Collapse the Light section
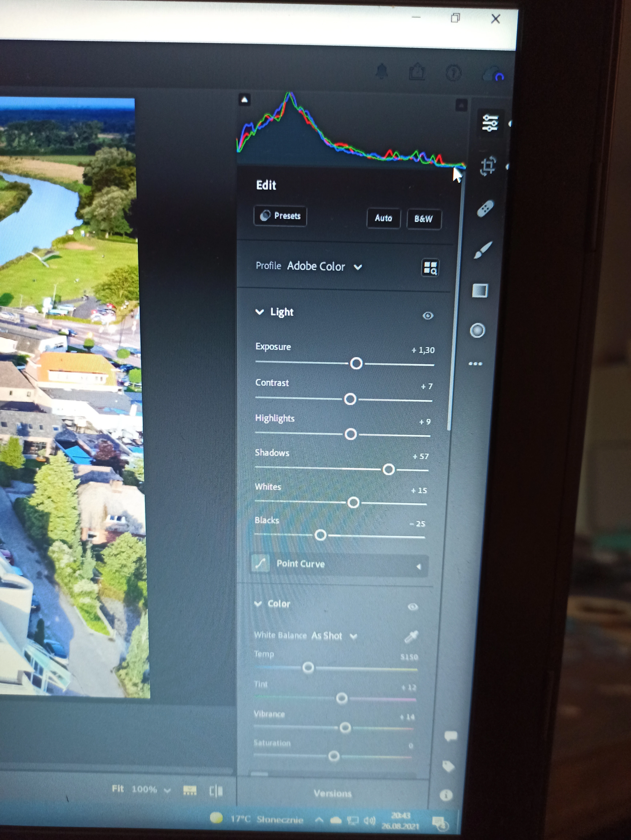Screen dimensions: 631x840 260,312
